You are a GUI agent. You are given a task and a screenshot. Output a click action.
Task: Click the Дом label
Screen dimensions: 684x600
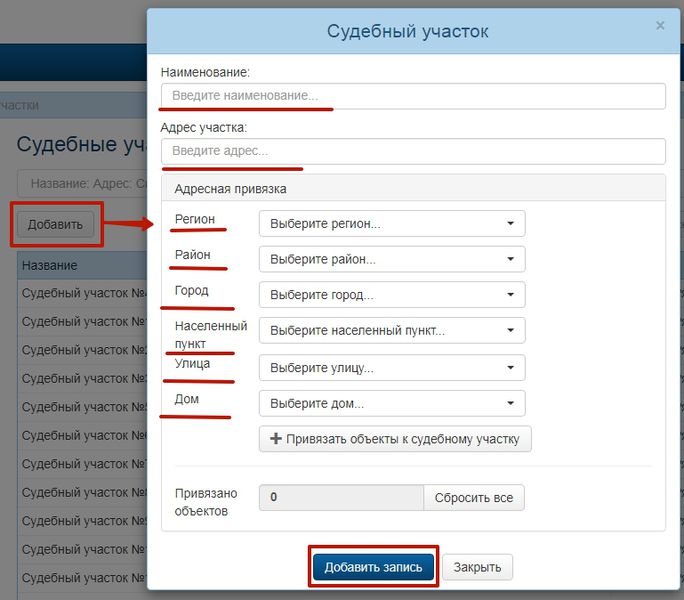coord(187,399)
